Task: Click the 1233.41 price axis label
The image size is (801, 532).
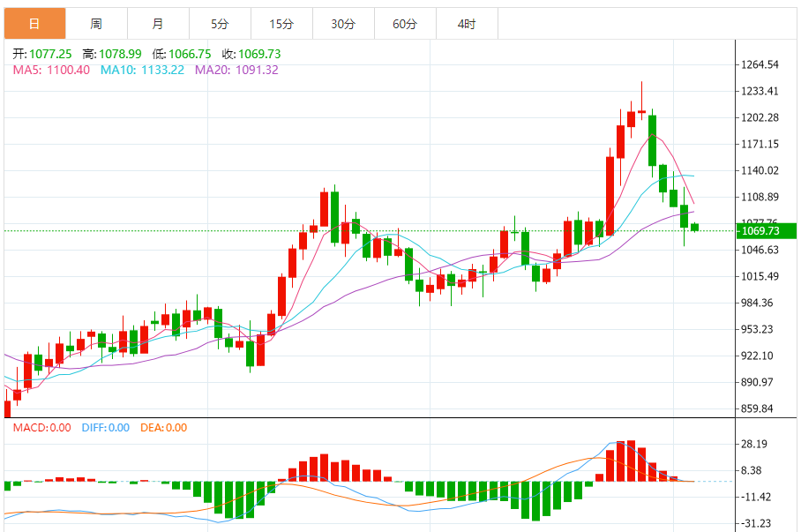Action: point(760,92)
